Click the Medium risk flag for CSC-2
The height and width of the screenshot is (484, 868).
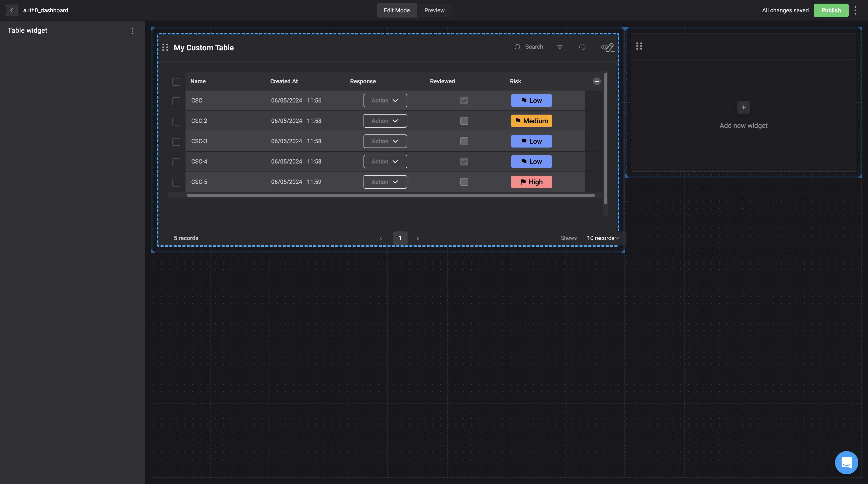pyautogui.click(x=531, y=121)
